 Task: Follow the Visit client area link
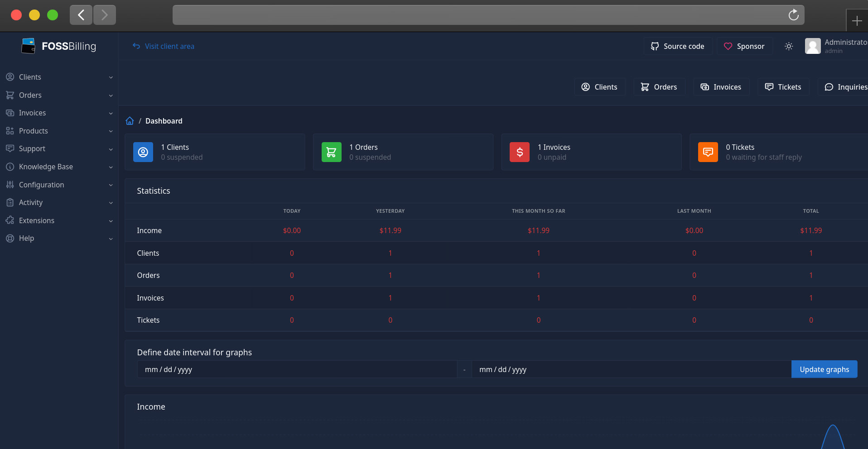(164, 46)
